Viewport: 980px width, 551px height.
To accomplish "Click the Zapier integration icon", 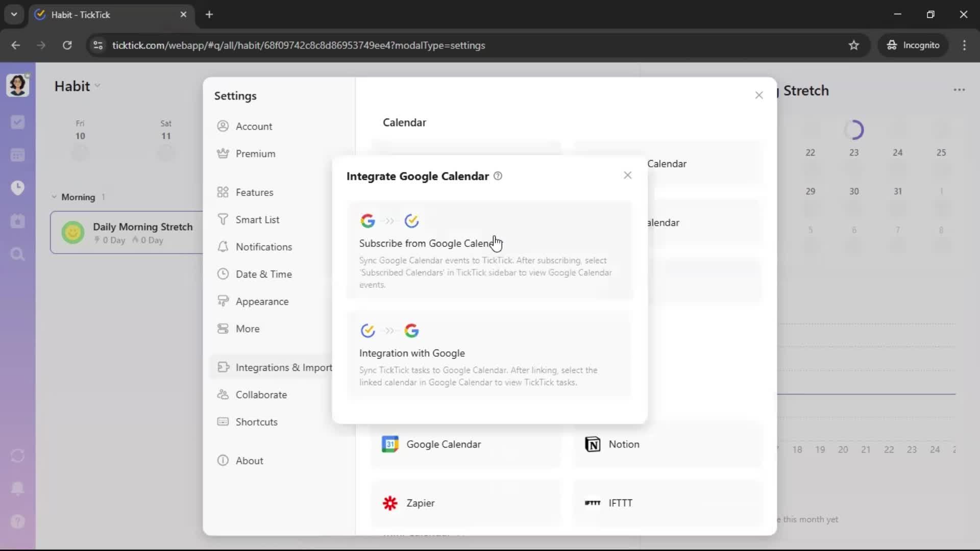I will pos(390,503).
